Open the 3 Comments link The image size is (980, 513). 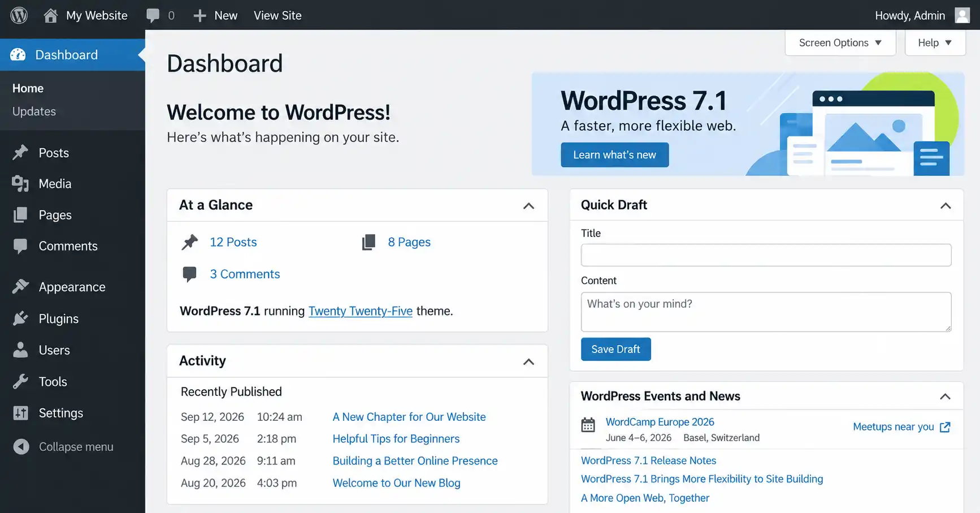click(x=245, y=274)
